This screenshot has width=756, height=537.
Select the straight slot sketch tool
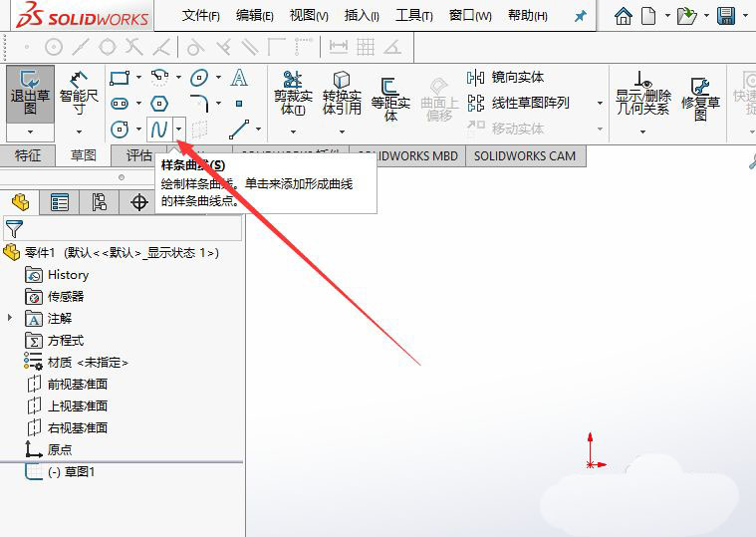click(120, 104)
